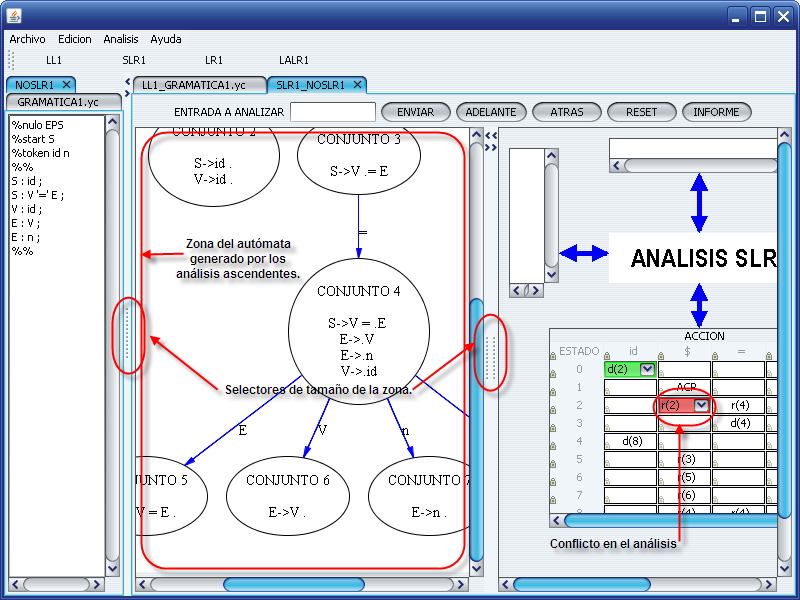
Task: Click the Java icon in title bar
Action: coord(13,15)
